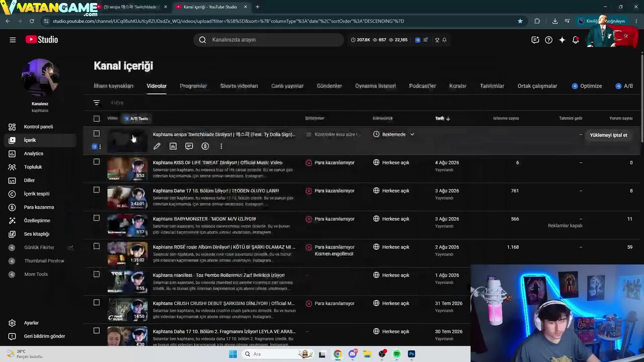Select checkbox for BABYMONSTER MOON video
The width and height of the screenshot is (644, 362).
[x=97, y=218]
